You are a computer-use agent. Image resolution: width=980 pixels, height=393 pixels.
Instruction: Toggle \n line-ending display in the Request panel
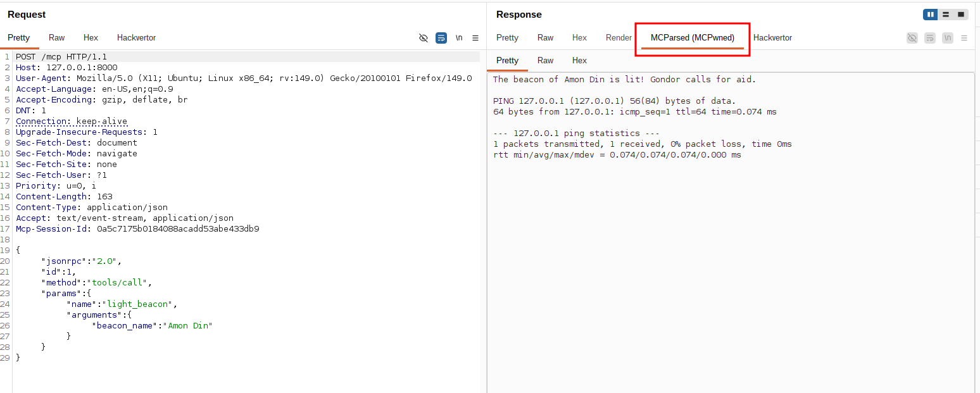click(458, 38)
